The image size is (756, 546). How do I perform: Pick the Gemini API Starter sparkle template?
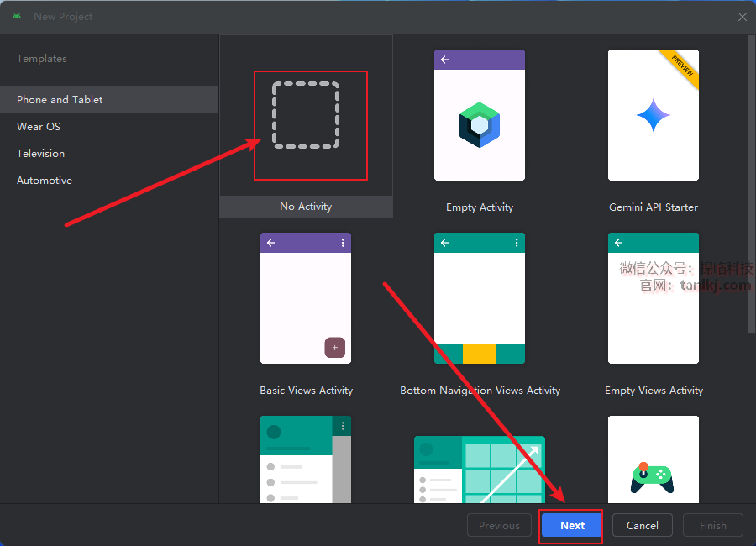(653, 115)
